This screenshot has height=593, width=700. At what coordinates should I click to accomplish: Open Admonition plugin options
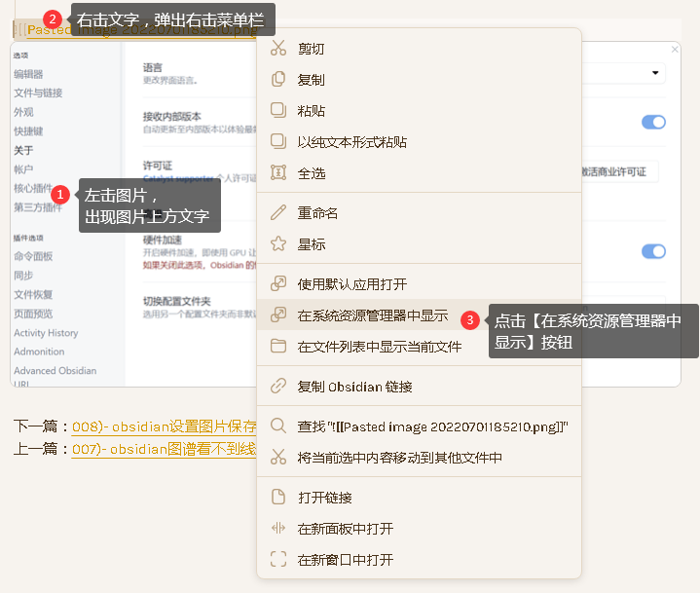pyautogui.click(x=39, y=352)
